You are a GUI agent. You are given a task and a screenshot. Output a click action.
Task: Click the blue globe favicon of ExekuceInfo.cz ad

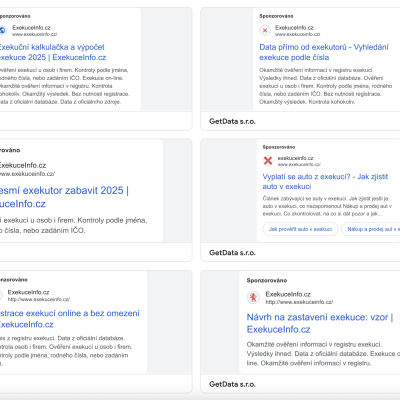[2, 30]
